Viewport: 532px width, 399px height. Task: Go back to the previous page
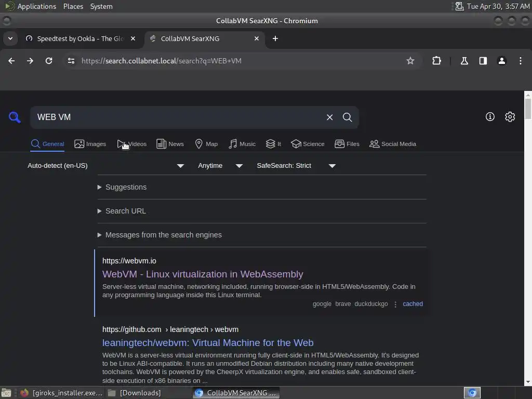click(11, 61)
